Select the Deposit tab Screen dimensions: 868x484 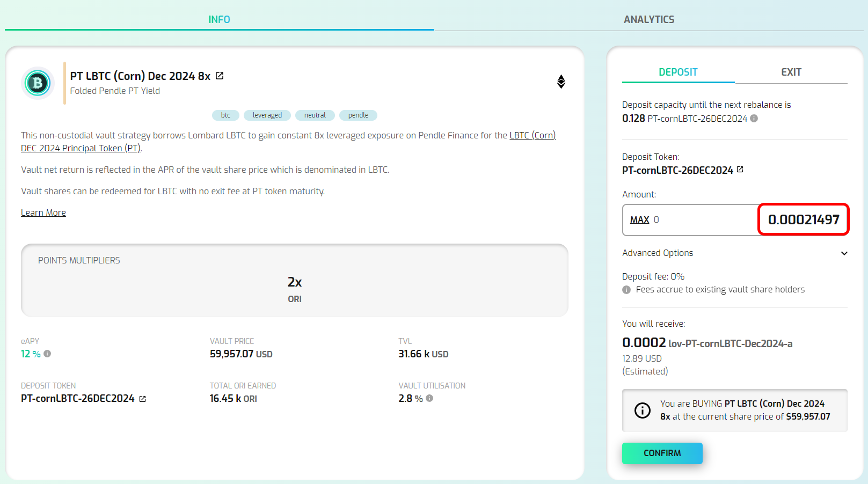point(678,72)
